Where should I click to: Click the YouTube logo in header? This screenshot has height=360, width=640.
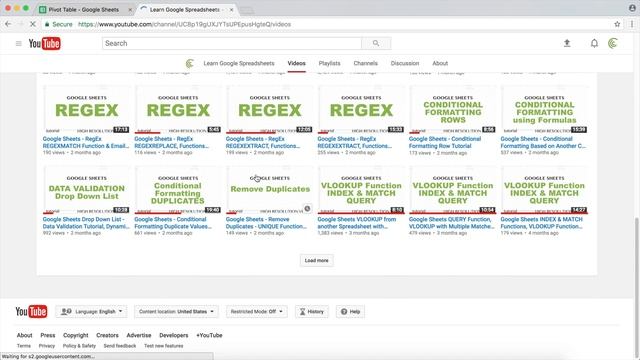pos(44,43)
